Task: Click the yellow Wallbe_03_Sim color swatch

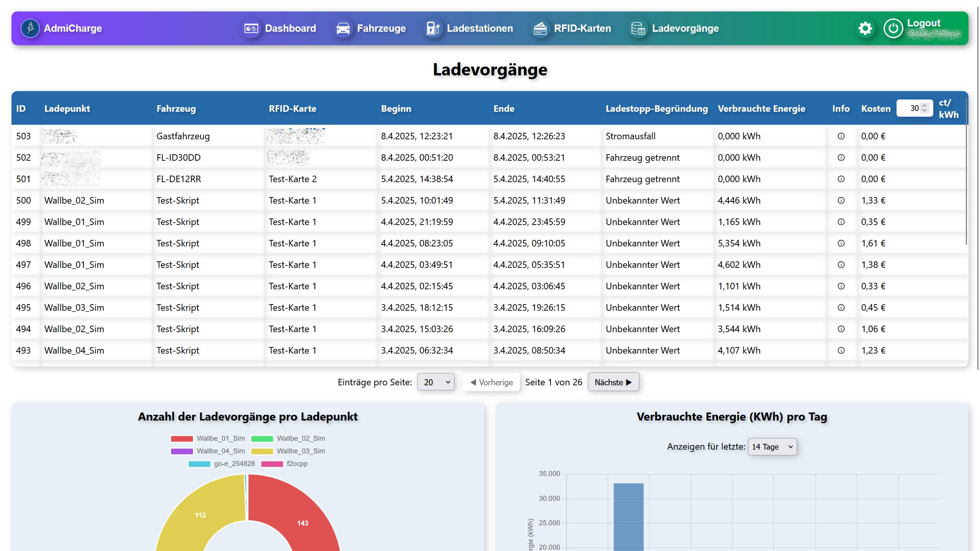Action: [262, 451]
